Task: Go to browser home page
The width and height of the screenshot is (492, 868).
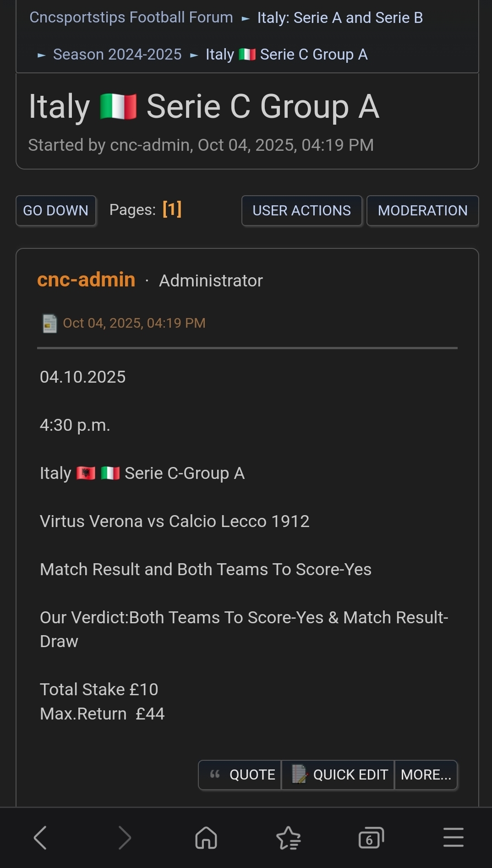Action: pos(206,838)
